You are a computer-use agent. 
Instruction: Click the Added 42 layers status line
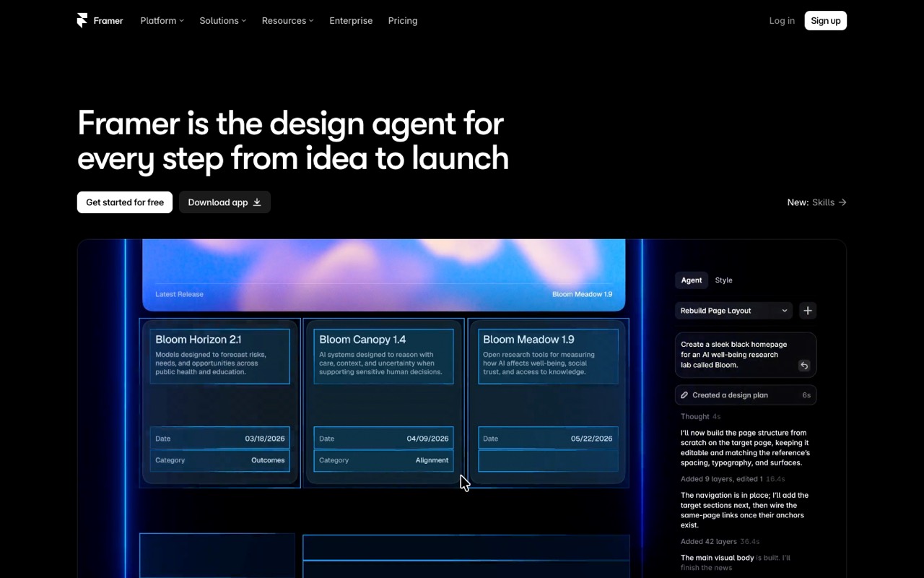pos(720,541)
